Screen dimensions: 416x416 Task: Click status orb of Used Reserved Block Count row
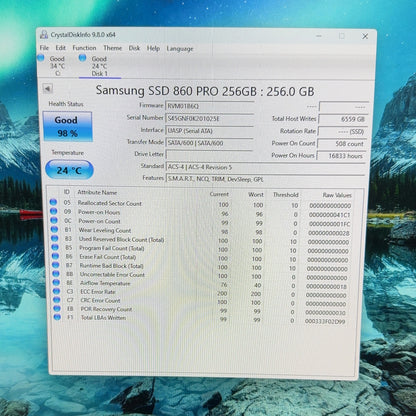tap(55, 238)
